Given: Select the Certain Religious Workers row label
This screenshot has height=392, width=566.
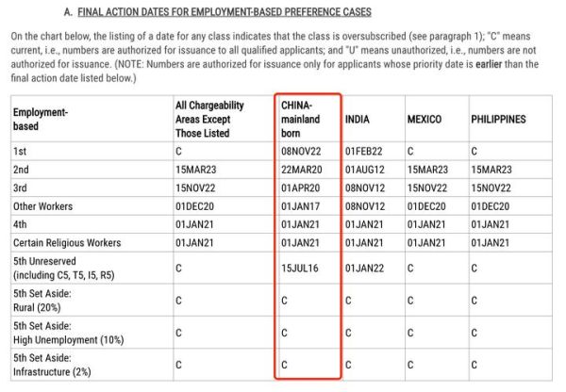Looking at the screenshot, I should click(66, 243).
